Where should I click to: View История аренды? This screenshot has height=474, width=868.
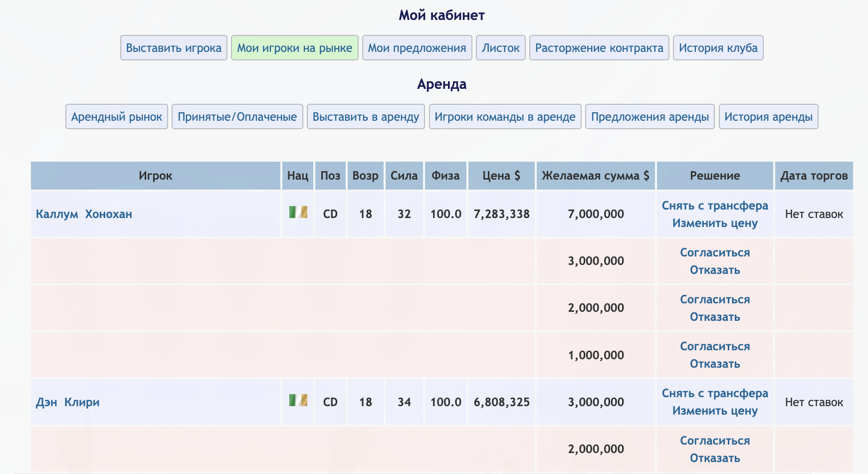[x=768, y=117]
